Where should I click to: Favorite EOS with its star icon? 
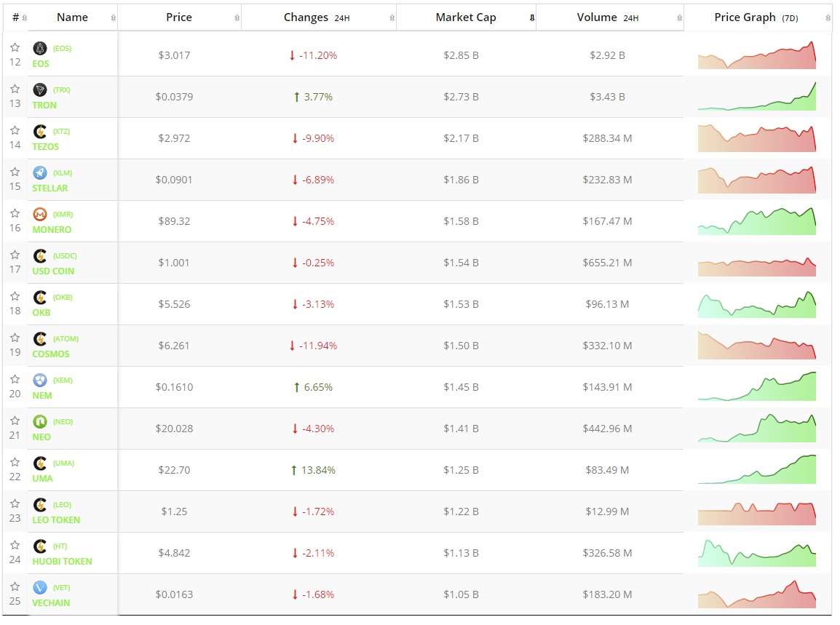pyautogui.click(x=15, y=47)
